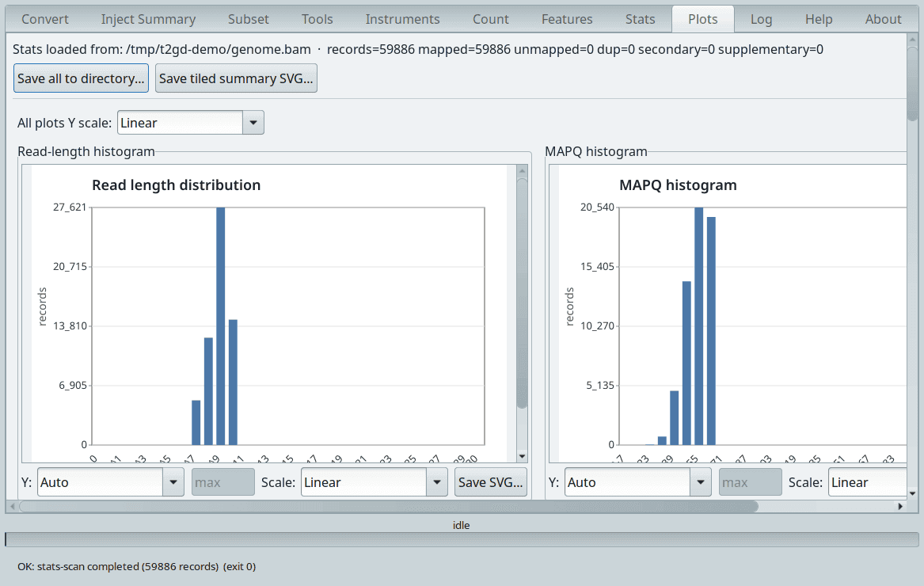The image size is (924, 586).
Task: Open MAPQ histogram Scale Linear dropdown
Action: coord(868,482)
